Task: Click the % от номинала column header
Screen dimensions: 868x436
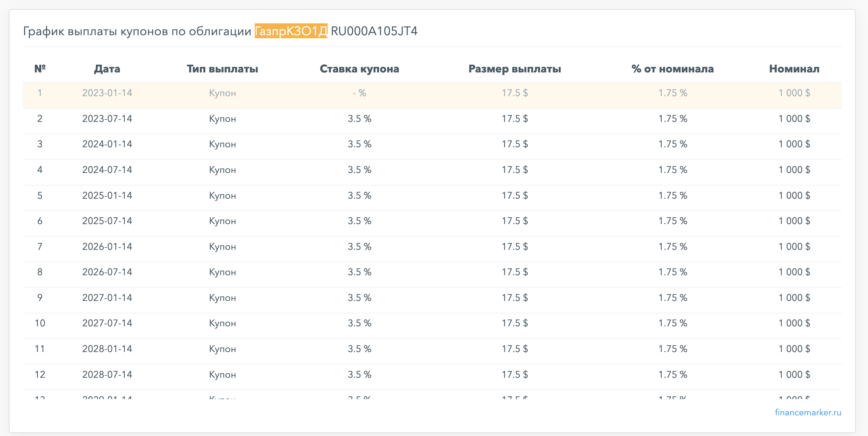Action: (x=673, y=69)
